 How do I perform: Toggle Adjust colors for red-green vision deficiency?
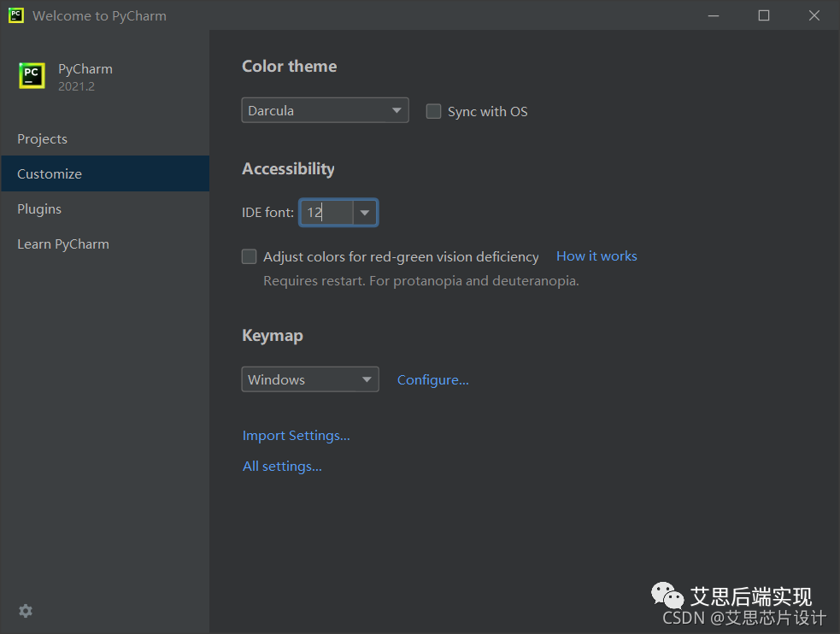pyautogui.click(x=250, y=256)
